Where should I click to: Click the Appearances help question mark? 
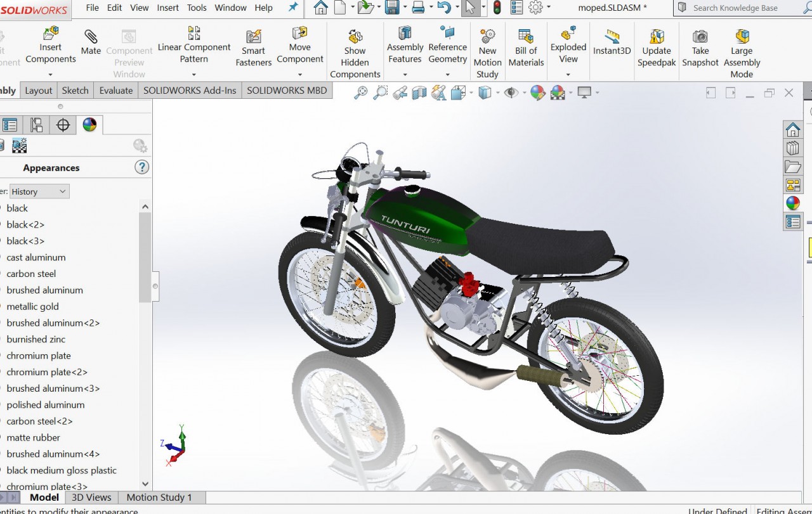click(141, 167)
